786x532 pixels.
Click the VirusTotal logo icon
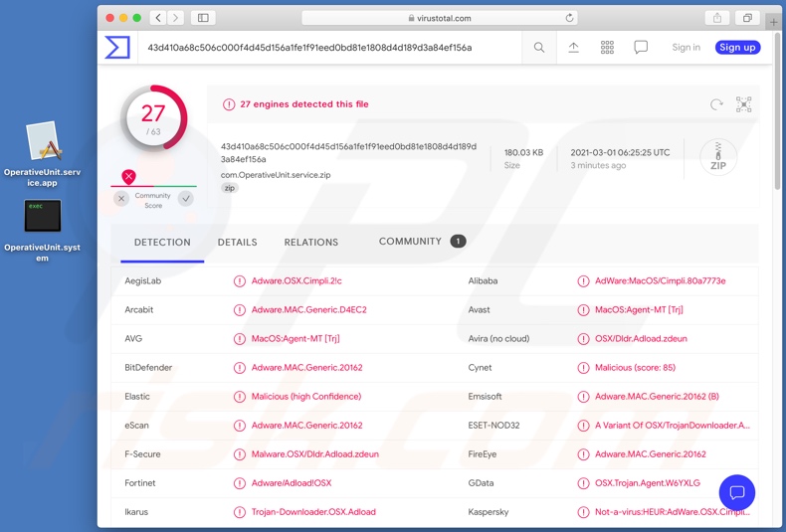click(117, 47)
